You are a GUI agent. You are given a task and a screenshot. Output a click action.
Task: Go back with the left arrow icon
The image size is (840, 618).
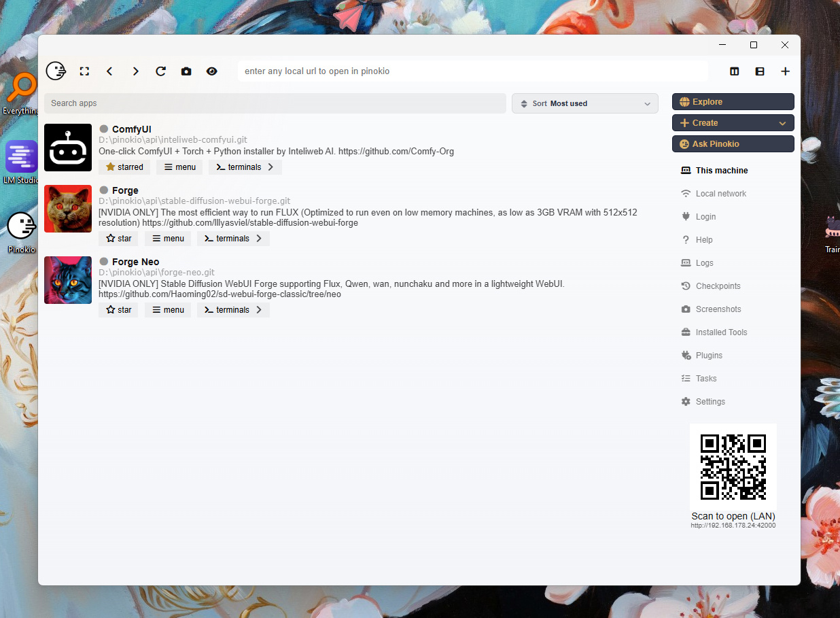coord(109,71)
